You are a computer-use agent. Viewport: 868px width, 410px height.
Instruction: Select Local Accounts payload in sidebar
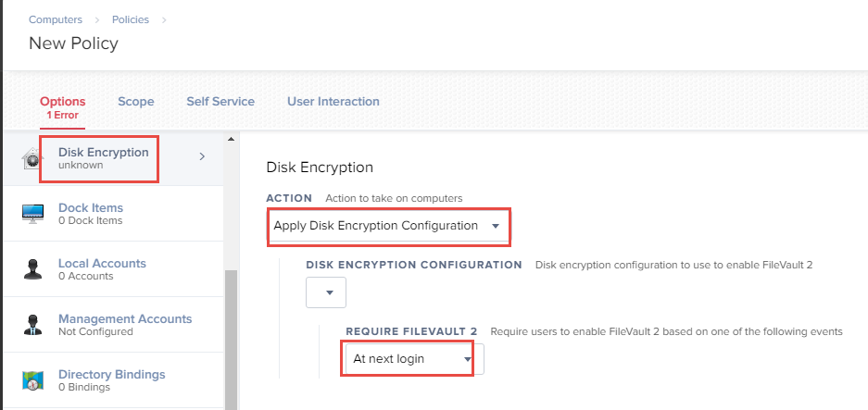click(114, 269)
